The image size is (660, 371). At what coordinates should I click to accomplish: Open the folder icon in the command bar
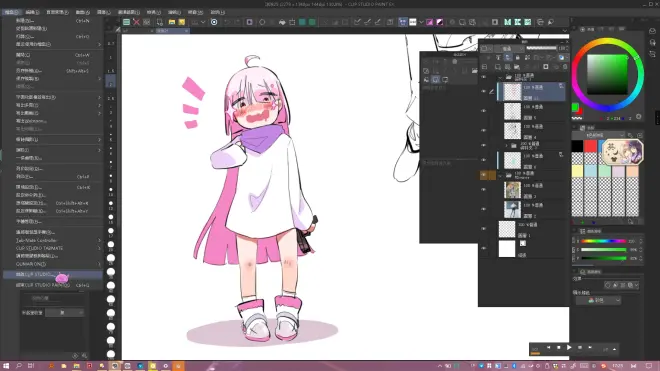click(x=172, y=22)
